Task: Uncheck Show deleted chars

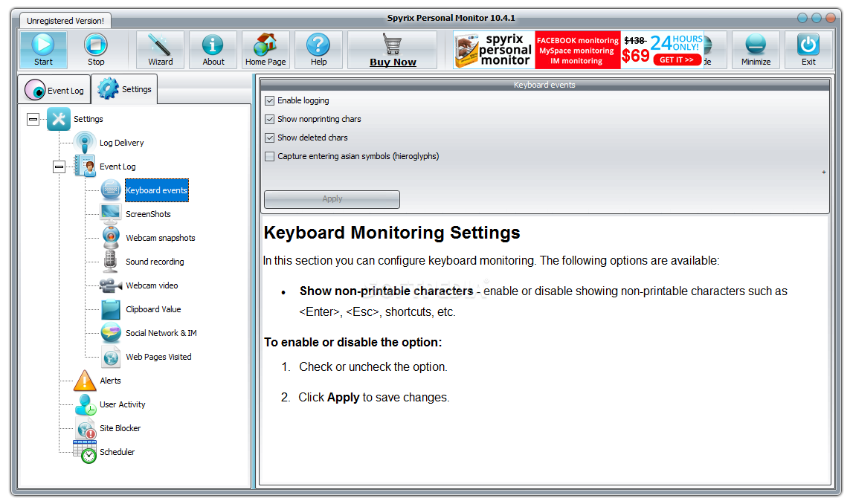Action: [270, 138]
